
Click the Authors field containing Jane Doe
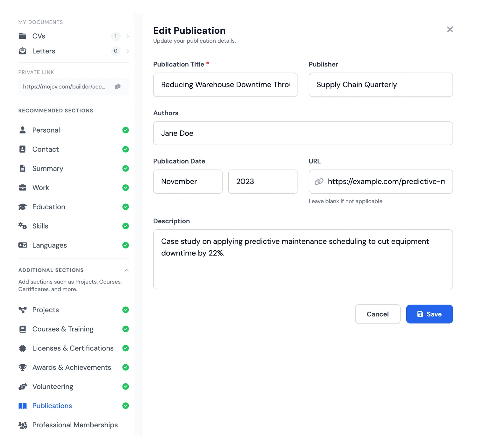303,133
